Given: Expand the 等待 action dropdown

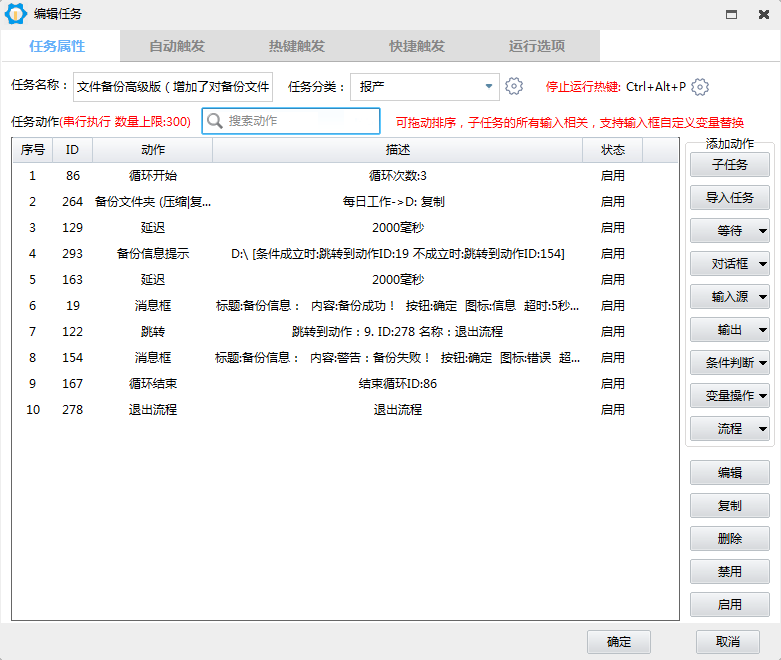Looking at the screenshot, I should point(763,231).
